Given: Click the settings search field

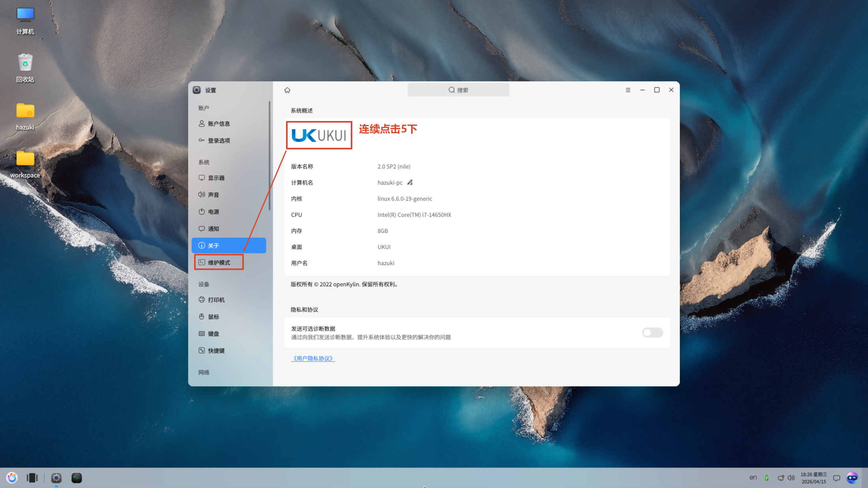Looking at the screenshot, I should click(x=458, y=90).
